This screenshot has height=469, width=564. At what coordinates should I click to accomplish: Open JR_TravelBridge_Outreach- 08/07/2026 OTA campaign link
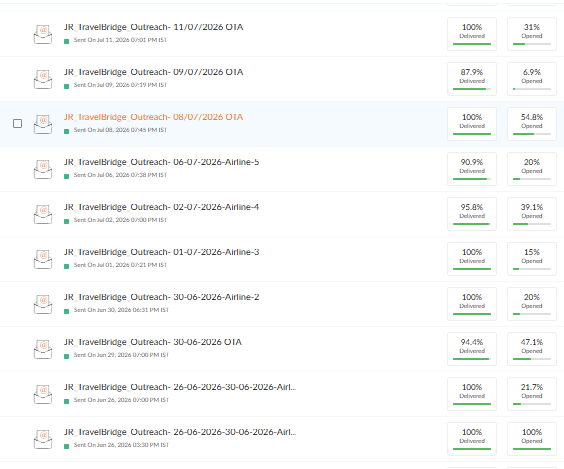(154, 117)
